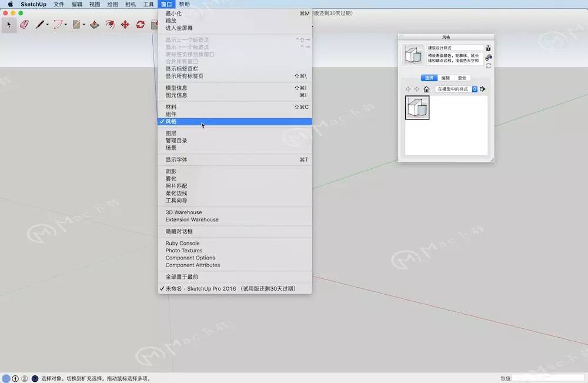Open Photo Textures menu entry

235,250
